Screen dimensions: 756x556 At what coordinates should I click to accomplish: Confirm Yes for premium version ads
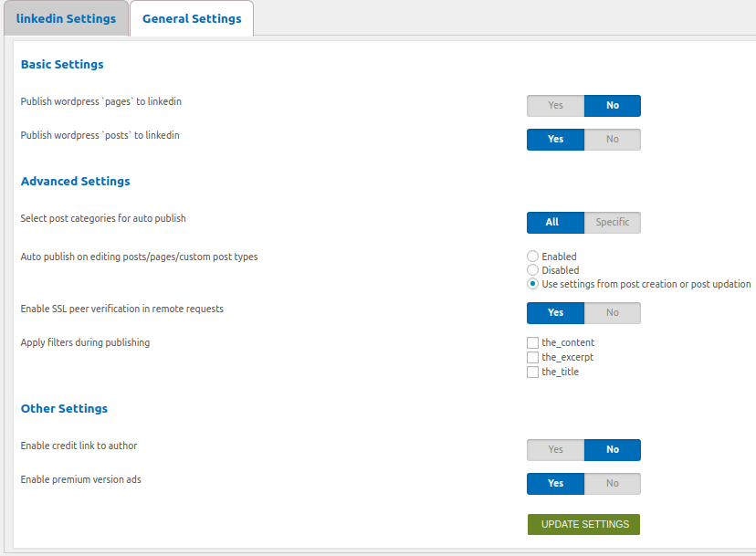(x=554, y=483)
